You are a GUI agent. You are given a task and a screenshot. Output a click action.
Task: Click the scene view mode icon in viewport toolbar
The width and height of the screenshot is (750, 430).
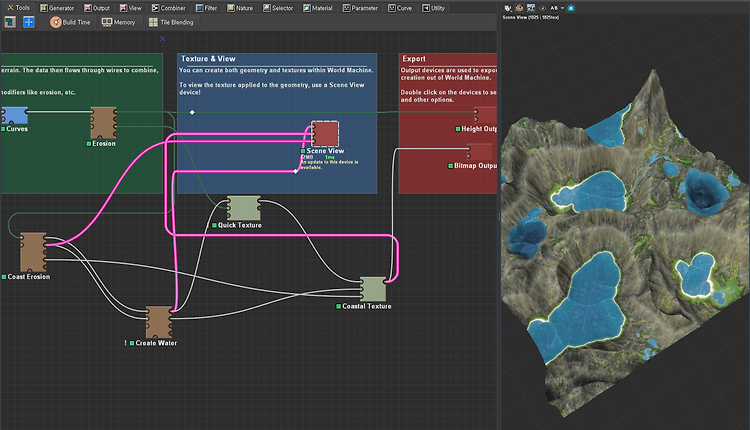[x=519, y=8]
